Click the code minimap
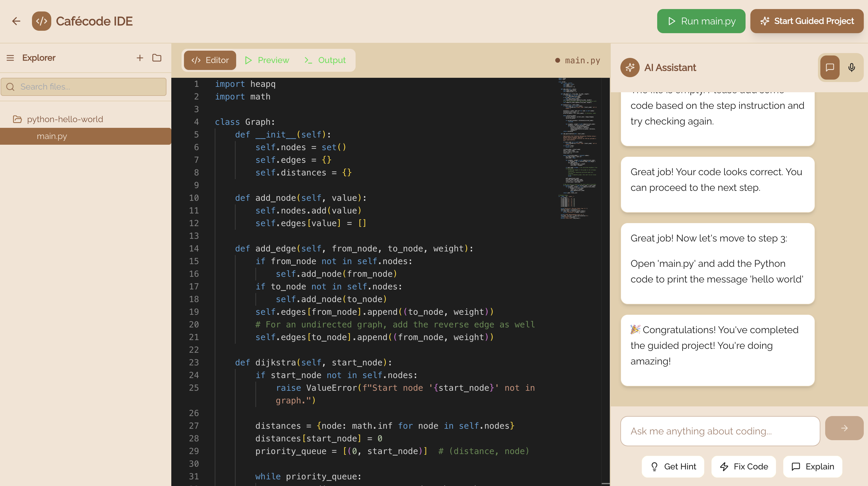 [578, 148]
